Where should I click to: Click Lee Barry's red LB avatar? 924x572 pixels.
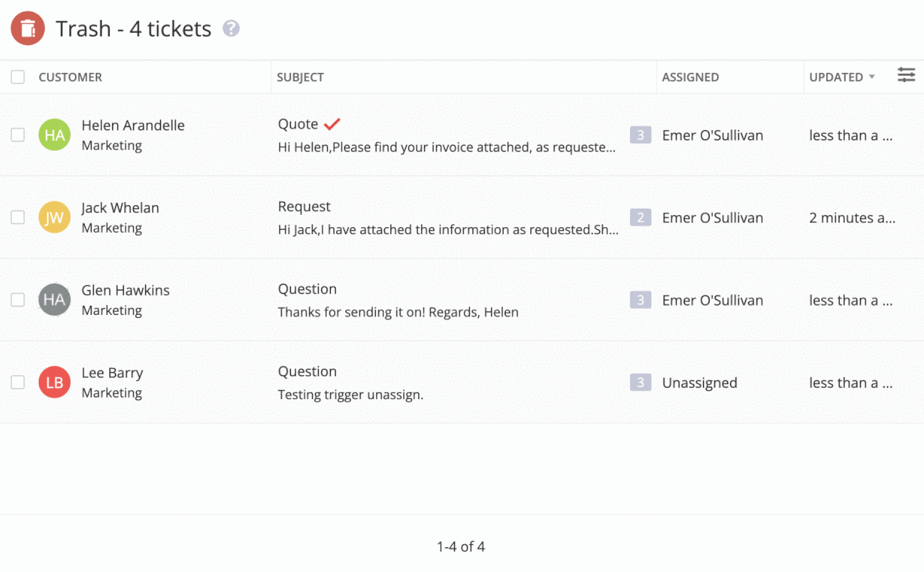pyautogui.click(x=54, y=382)
